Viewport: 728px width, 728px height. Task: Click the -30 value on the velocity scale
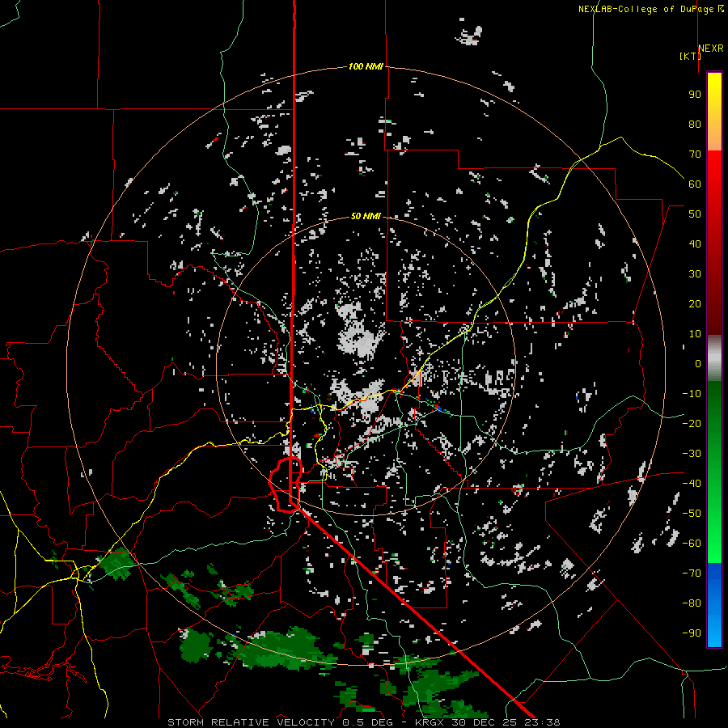[692, 454]
